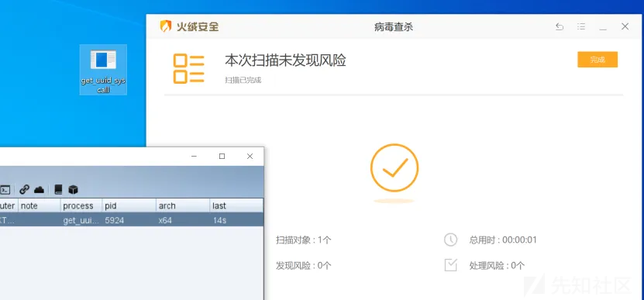Screen dimensions: 644x300
Task: Click the cloud toolbar icon
Action: pyautogui.click(x=39, y=189)
